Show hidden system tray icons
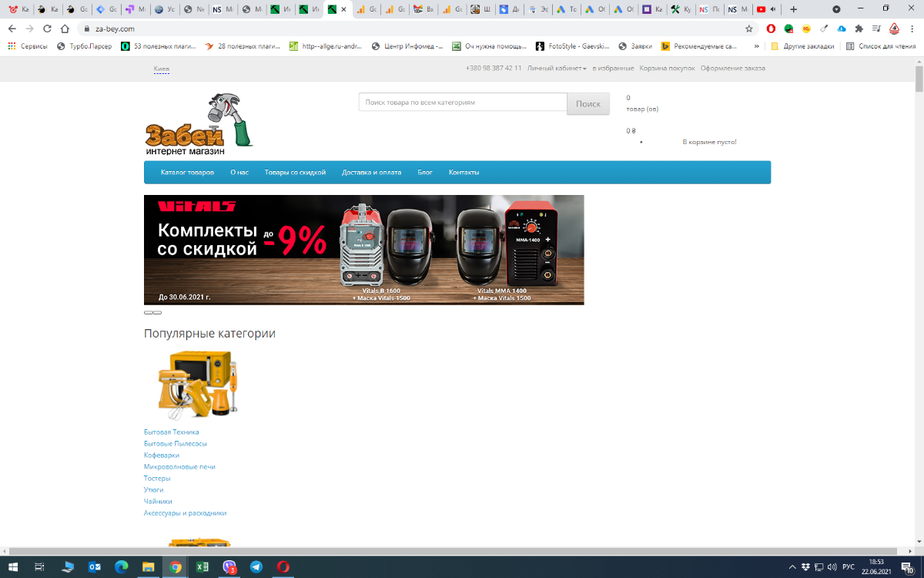Viewport: 924px width, 578px height. pyautogui.click(x=793, y=567)
